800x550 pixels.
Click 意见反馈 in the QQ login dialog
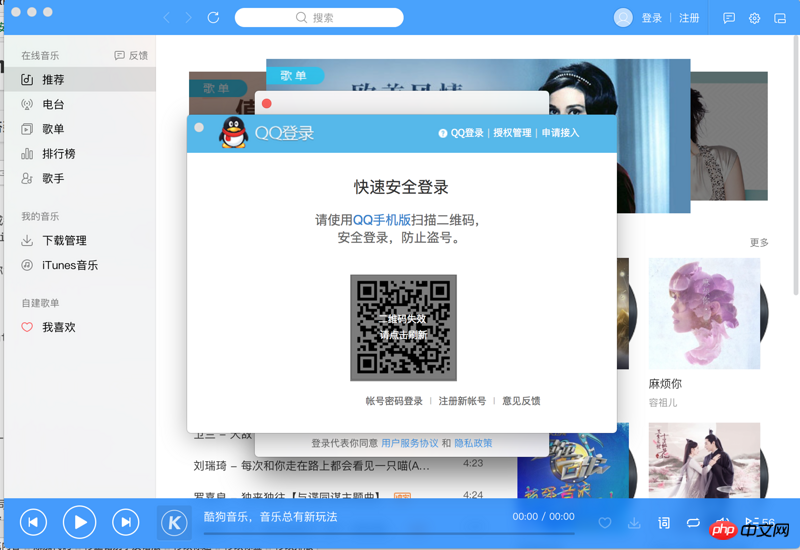click(x=521, y=401)
